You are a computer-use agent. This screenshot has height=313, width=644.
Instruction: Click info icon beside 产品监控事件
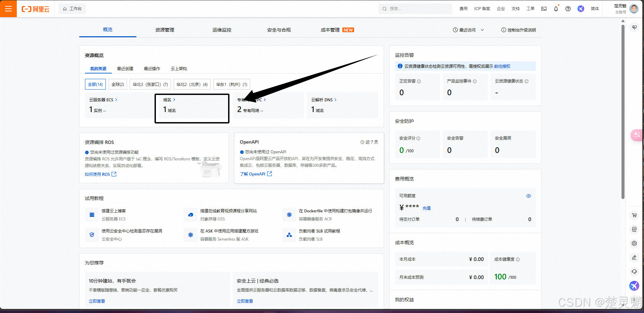coord(475,81)
